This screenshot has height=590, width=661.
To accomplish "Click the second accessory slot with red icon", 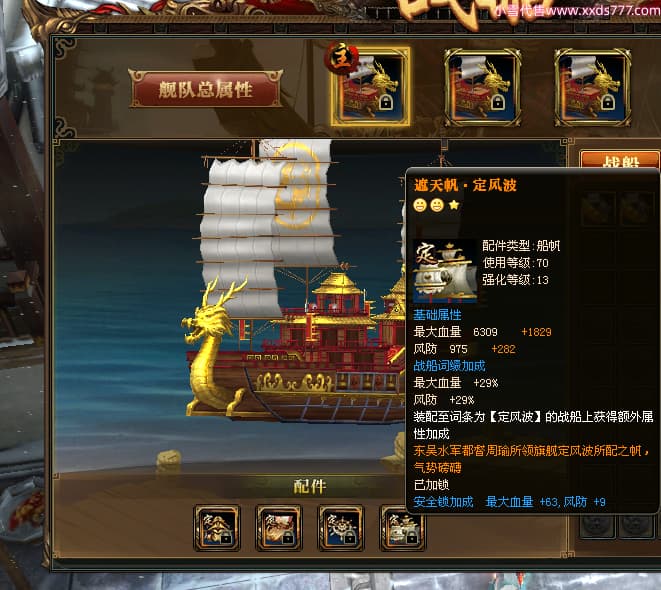I will [279, 528].
